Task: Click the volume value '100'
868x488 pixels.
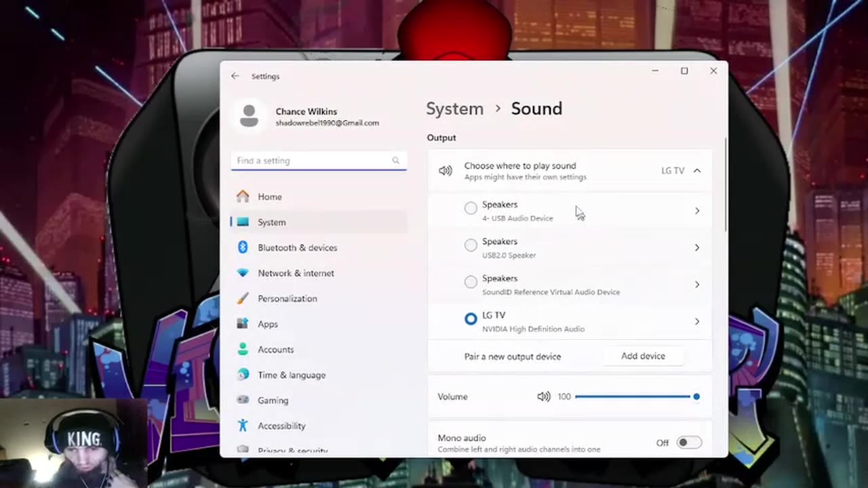Action: coord(564,396)
